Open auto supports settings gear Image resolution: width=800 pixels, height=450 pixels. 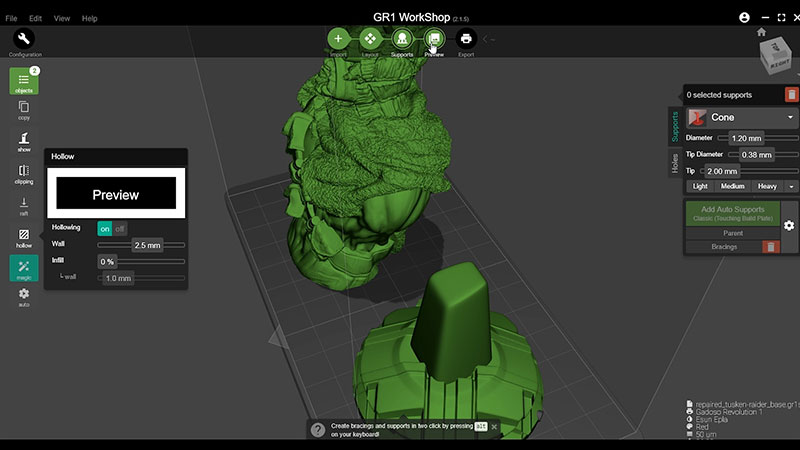(789, 226)
